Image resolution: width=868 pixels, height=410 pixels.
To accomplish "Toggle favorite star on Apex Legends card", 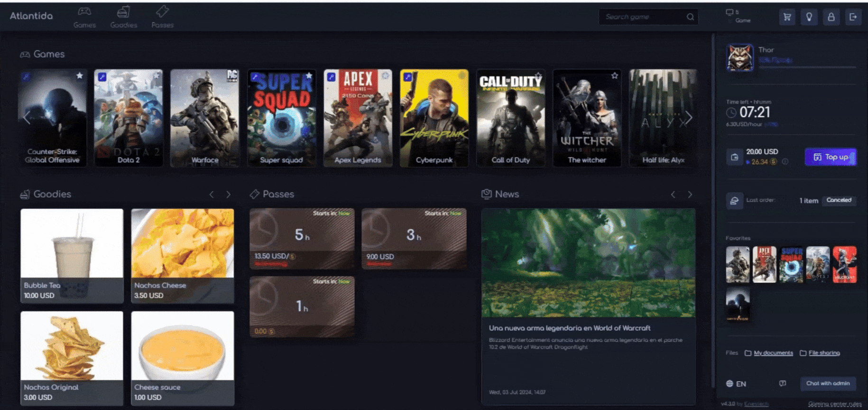I will [386, 75].
